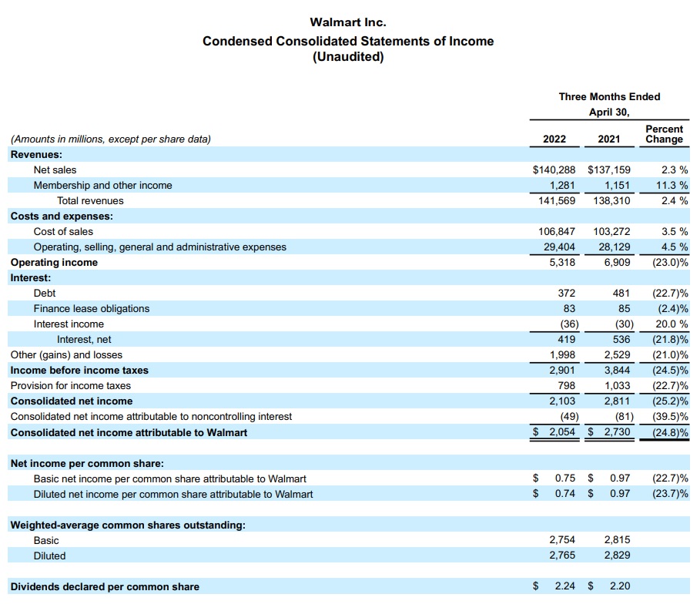Select Debt 2021 value 481
The width and height of the screenshot is (700, 611).
tap(621, 293)
